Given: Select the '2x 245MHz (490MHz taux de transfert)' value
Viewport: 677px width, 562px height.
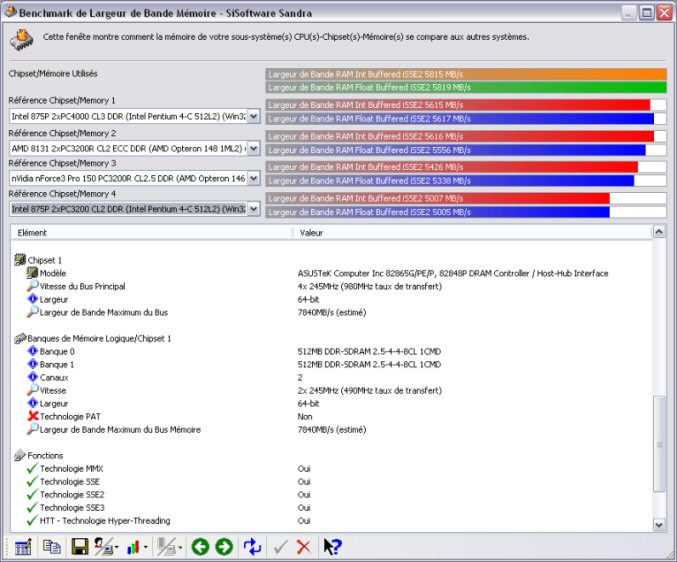Looking at the screenshot, I should [370, 391].
